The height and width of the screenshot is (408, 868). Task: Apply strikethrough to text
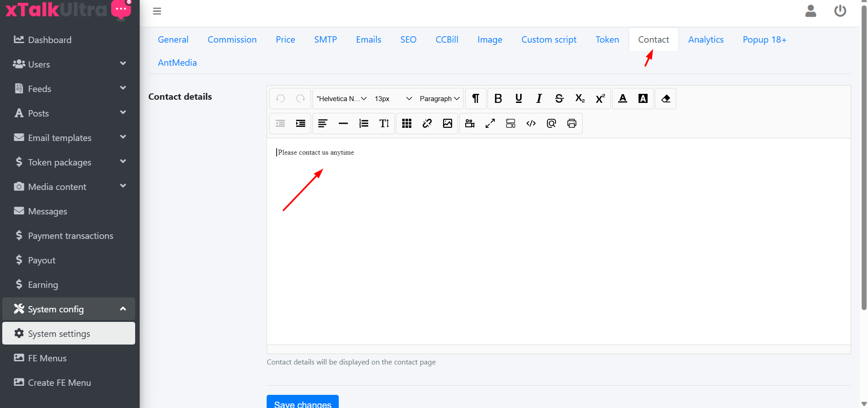click(559, 99)
